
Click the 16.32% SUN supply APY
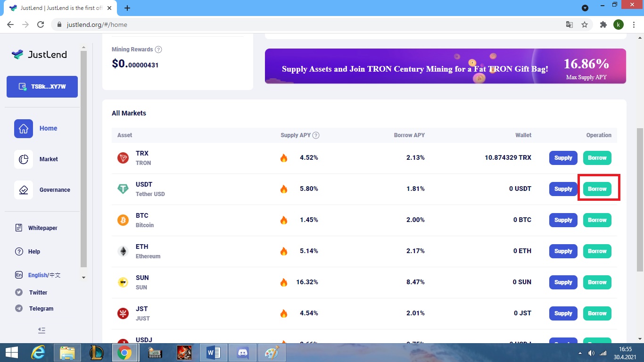[x=307, y=282]
